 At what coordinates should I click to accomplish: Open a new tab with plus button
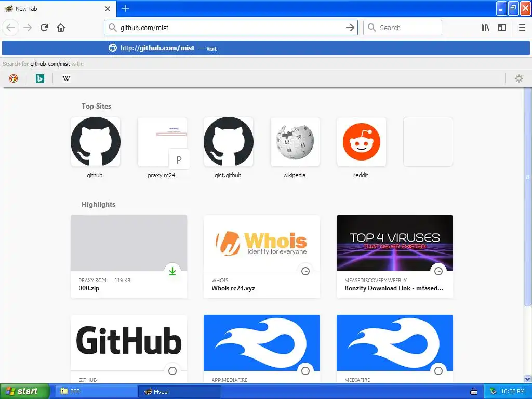pyautogui.click(x=125, y=8)
